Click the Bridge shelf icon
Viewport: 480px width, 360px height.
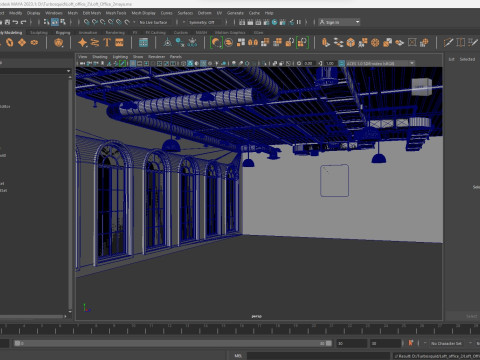(x=338, y=43)
